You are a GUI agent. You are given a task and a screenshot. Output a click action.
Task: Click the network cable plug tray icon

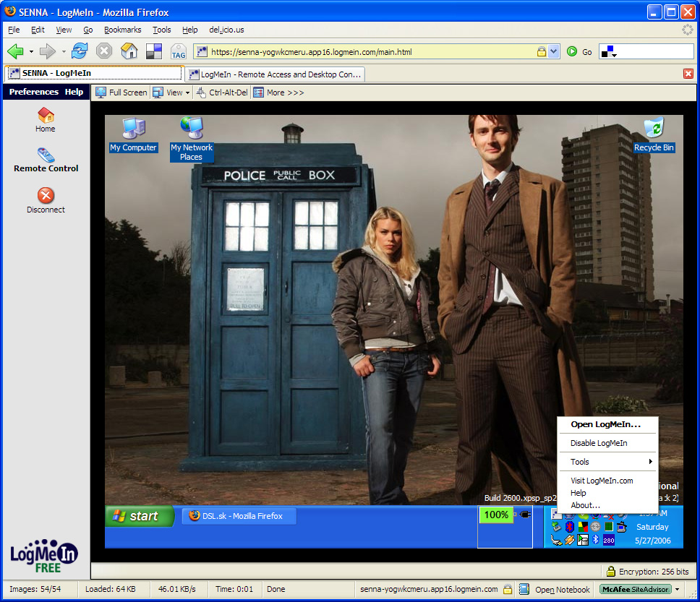coord(556,541)
